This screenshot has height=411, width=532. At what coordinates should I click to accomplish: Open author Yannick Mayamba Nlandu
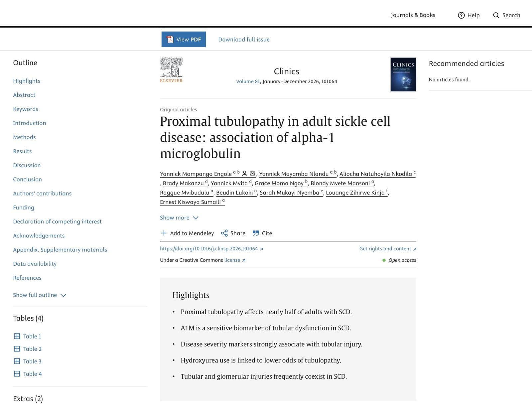(x=298, y=174)
